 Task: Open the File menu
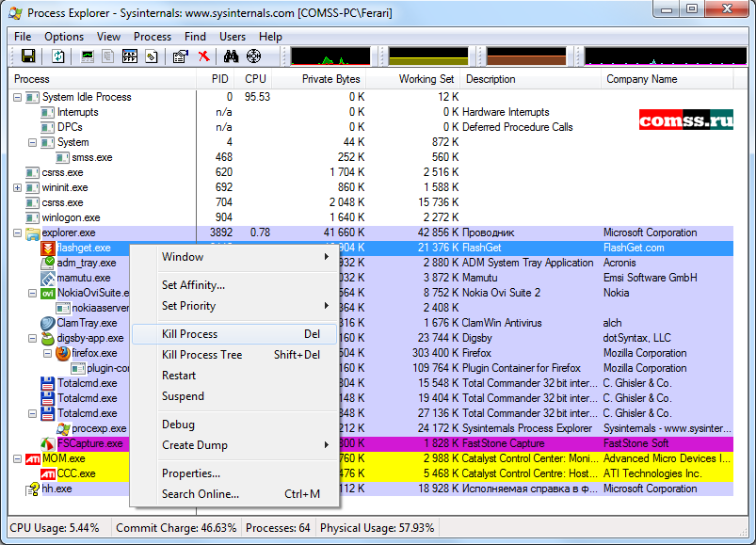pyautogui.click(x=23, y=37)
